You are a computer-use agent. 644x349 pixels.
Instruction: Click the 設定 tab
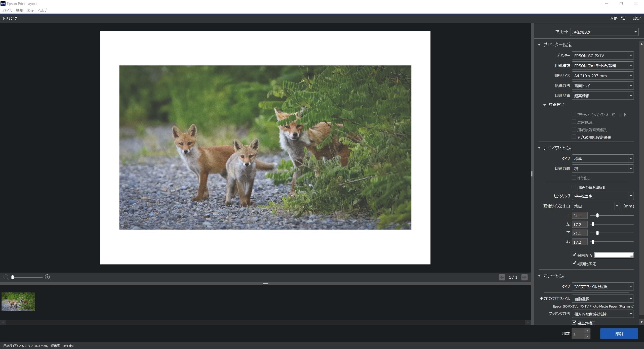click(637, 18)
